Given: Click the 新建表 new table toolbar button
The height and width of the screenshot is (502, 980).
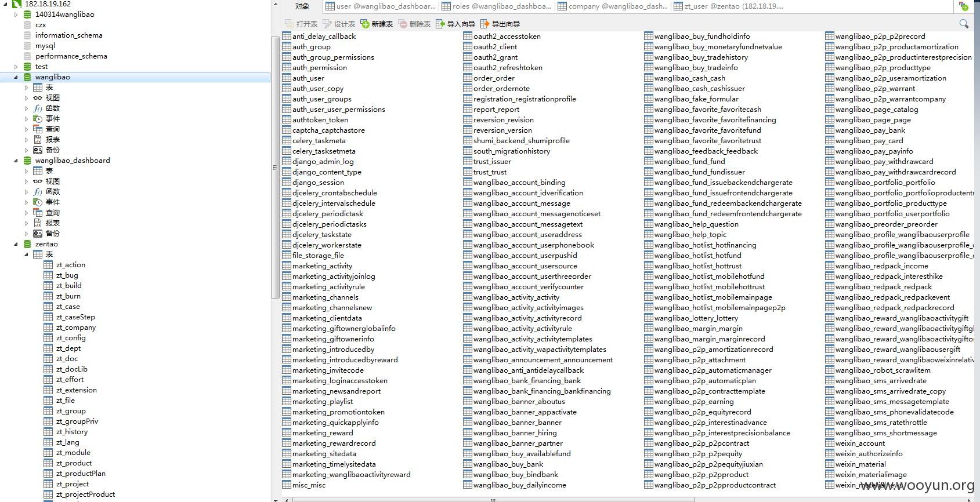Looking at the screenshot, I should pos(377,24).
